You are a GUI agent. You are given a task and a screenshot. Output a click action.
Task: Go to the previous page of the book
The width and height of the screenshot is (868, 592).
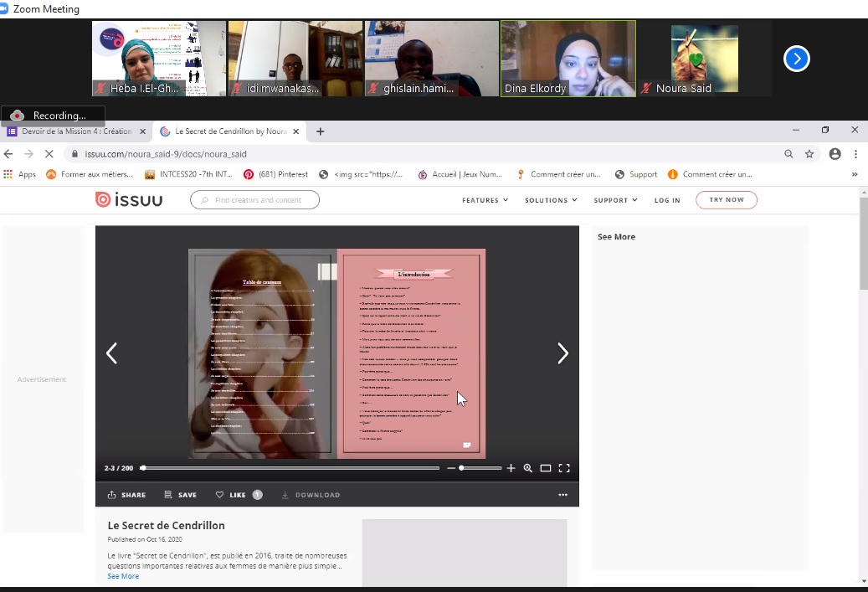111,354
